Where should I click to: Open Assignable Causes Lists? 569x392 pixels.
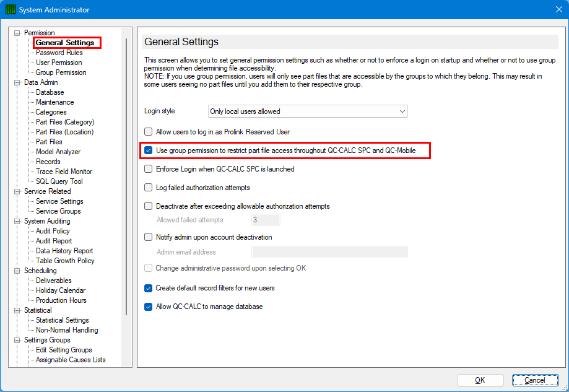pyautogui.click(x=71, y=360)
